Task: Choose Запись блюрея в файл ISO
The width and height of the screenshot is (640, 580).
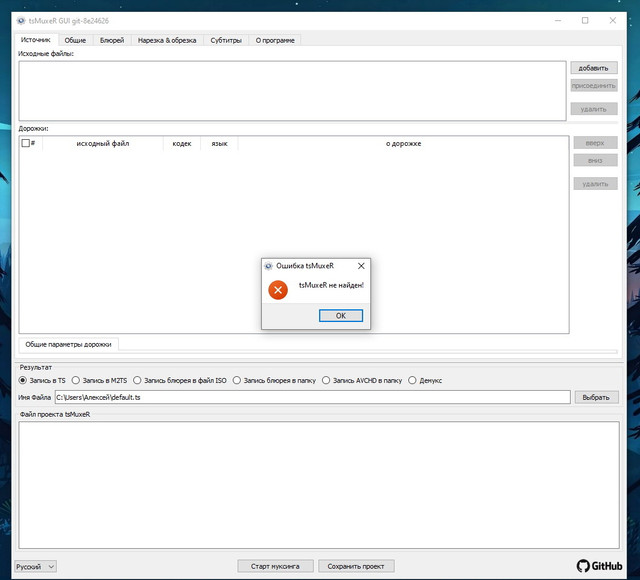Action: tap(180, 380)
